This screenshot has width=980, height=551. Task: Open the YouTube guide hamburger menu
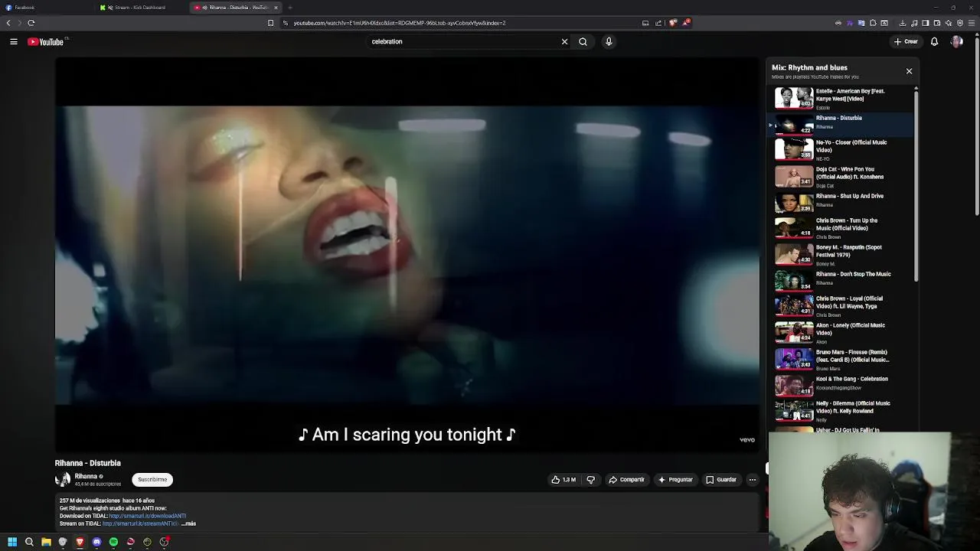click(x=14, y=42)
